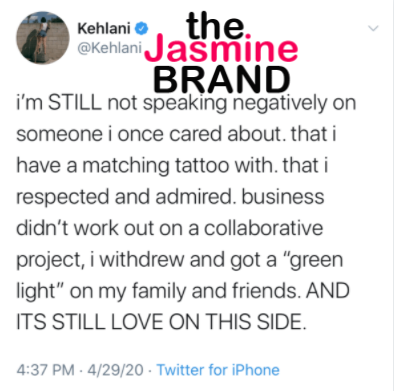Expand the tweet options chevron

(x=374, y=28)
